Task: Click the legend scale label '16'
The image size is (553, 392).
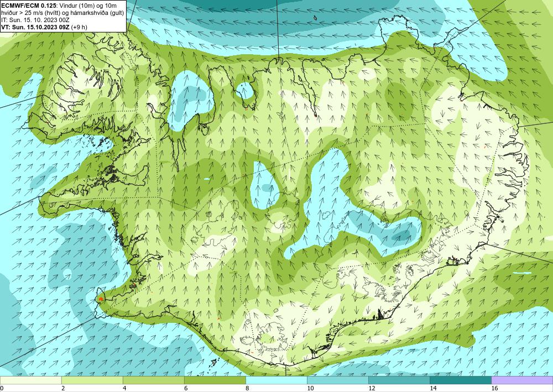Action: [x=494, y=389]
